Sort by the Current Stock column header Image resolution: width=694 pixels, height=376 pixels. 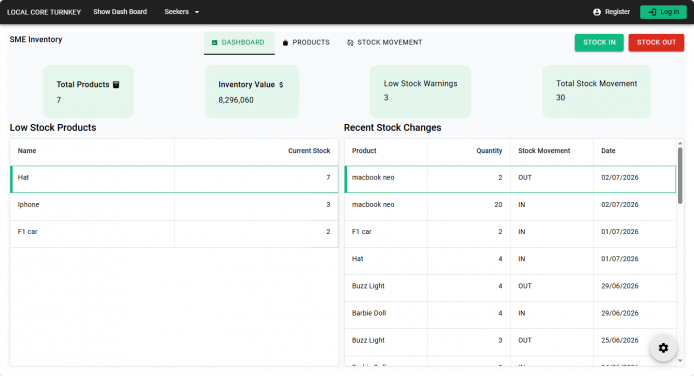(256, 151)
